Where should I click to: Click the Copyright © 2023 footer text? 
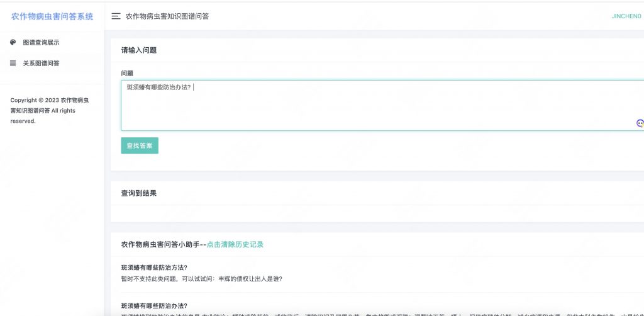pyautogui.click(x=50, y=111)
